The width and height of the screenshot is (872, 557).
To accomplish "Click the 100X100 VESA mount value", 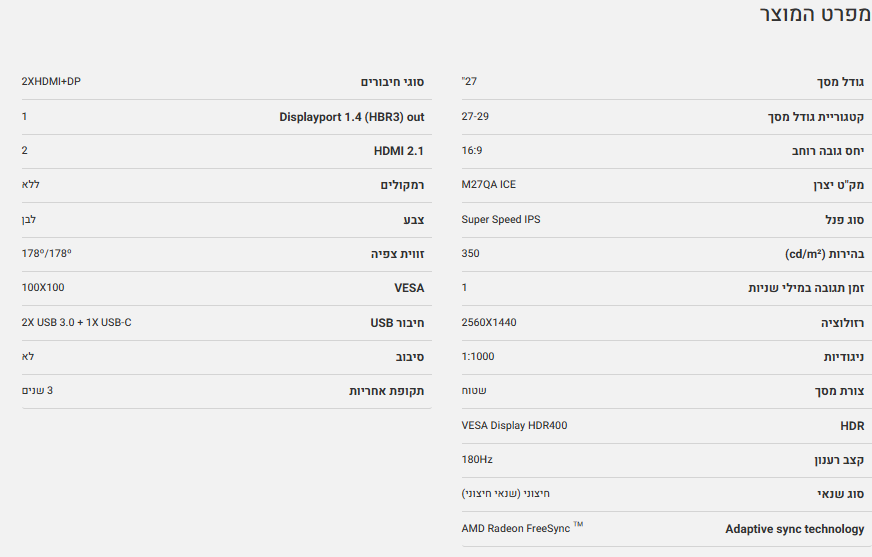I will click(42, 288).
